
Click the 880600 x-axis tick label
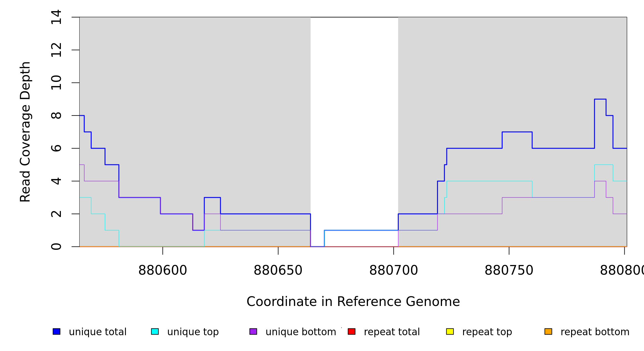tap(162, 270)
